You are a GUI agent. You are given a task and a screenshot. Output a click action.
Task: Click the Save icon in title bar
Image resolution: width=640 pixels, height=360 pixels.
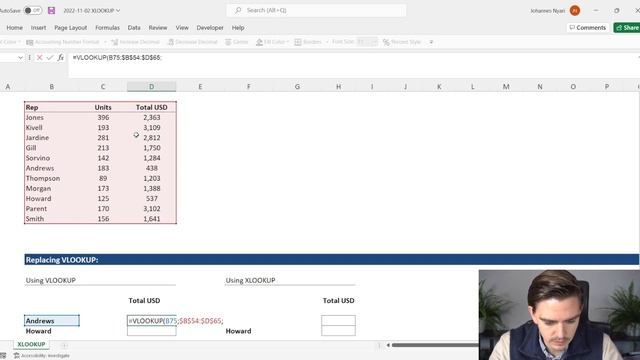[51, 10]
